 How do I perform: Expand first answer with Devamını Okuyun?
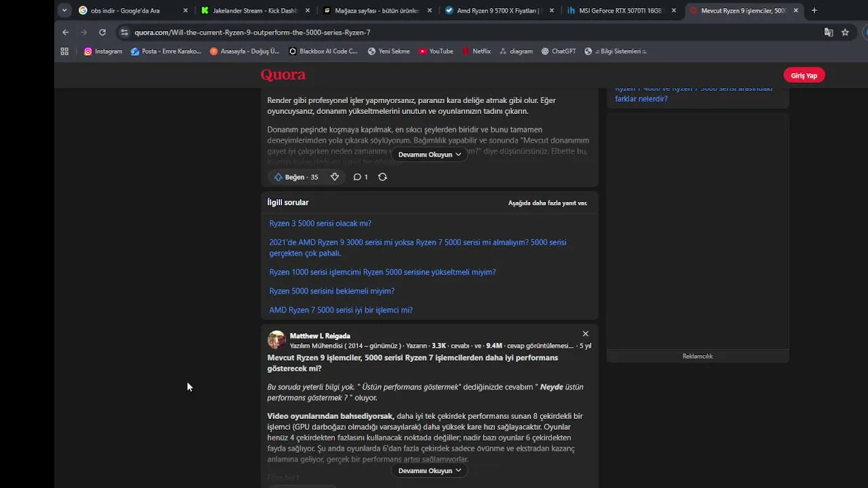click(x=429, y=155)
